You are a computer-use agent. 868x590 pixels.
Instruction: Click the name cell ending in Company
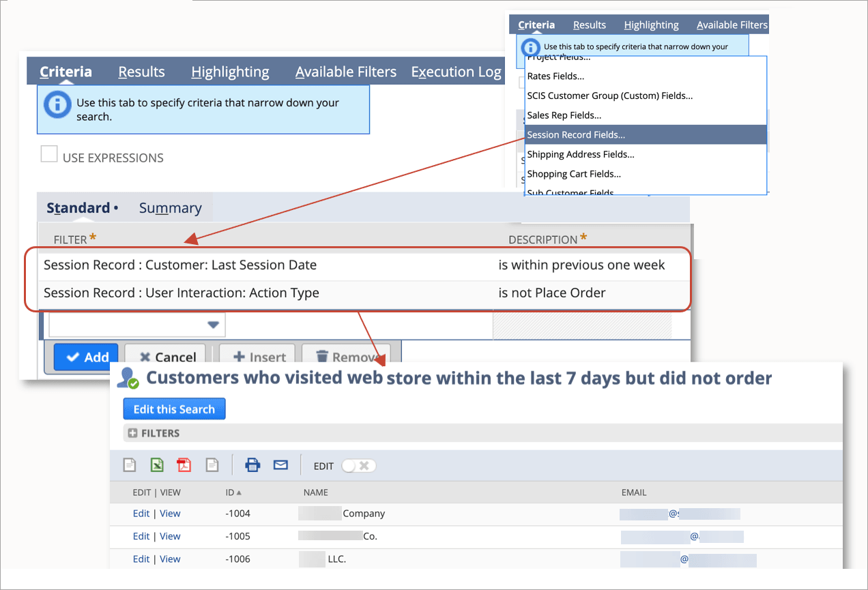pos(342,514)
